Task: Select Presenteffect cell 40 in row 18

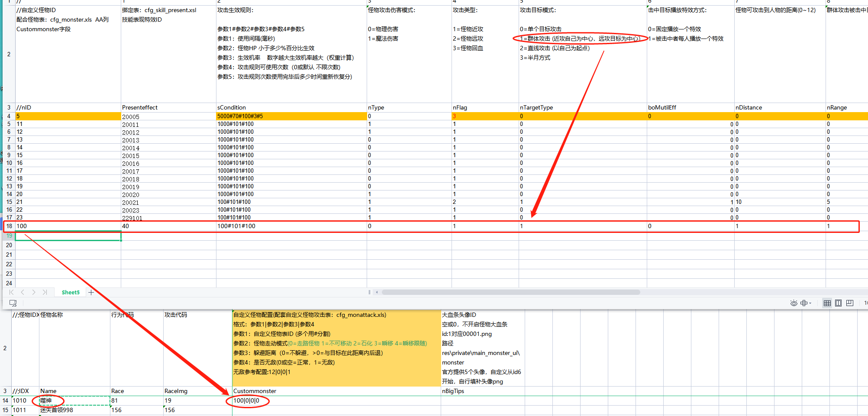Action: click(x=168, y=226)
